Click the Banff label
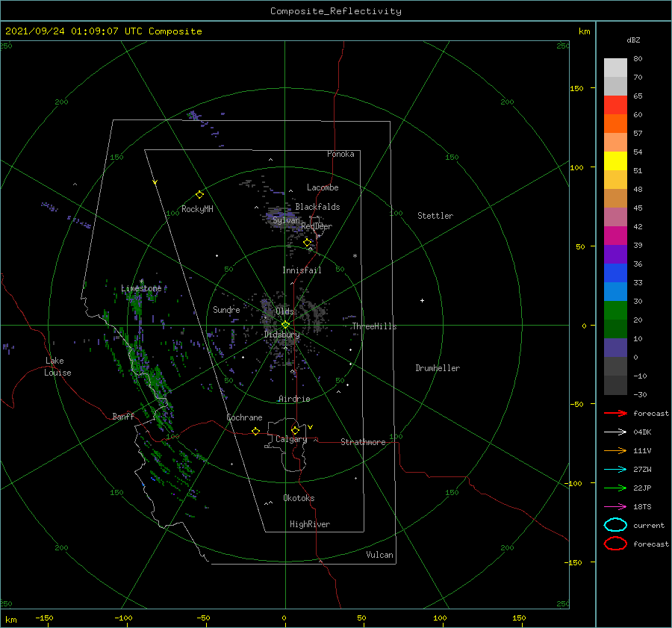Image resolution: width=672 pixels, height=628 pixels. coord(123,416)
